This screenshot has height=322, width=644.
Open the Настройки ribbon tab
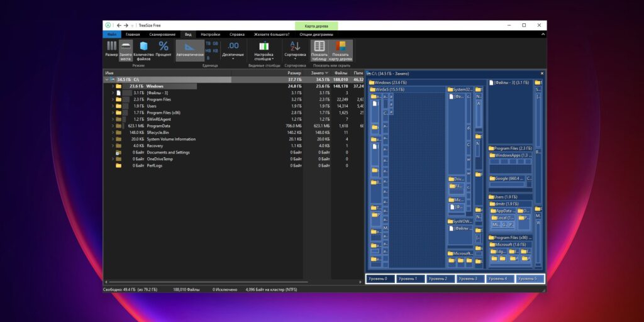click(210, 35)
